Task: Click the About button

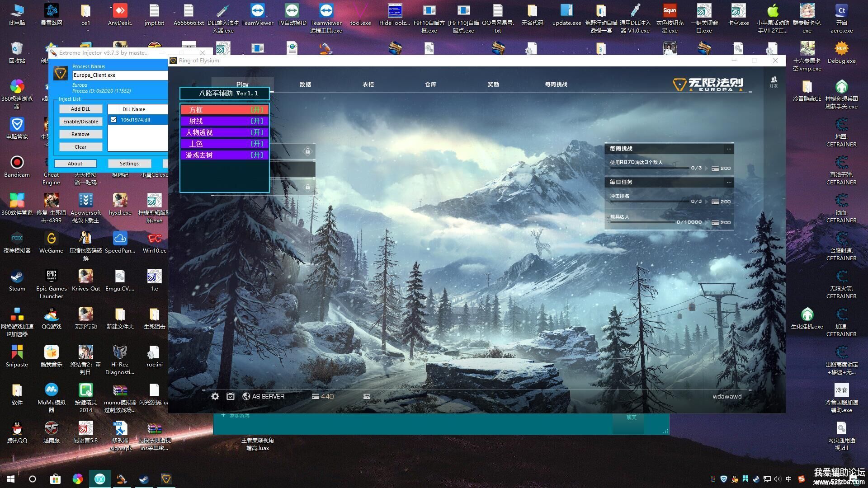Action: coord(75,164)
